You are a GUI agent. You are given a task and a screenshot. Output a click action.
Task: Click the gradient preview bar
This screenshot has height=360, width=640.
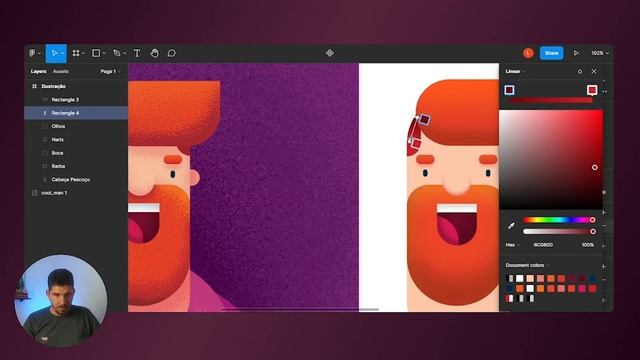click(551, 100)
